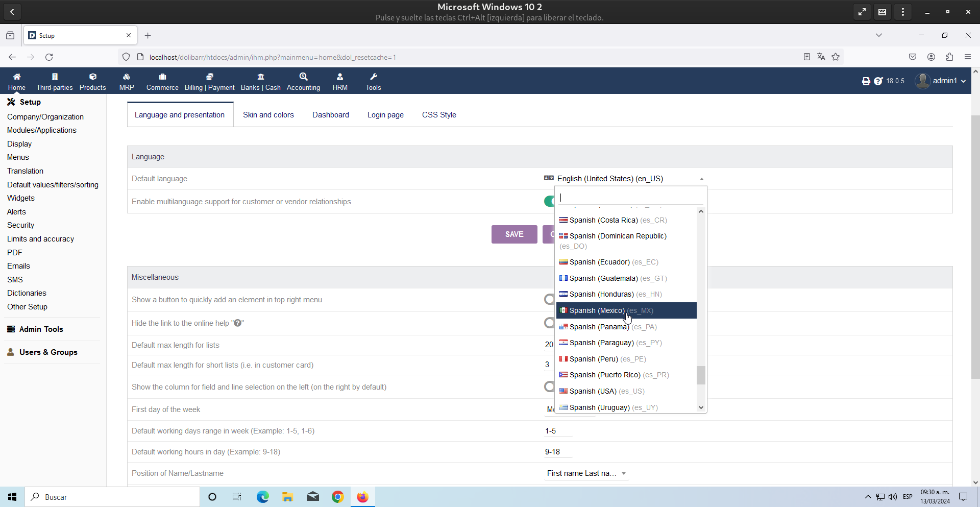Click the language search input field
Screen dimensions: 980x507
tap(630, 198)
